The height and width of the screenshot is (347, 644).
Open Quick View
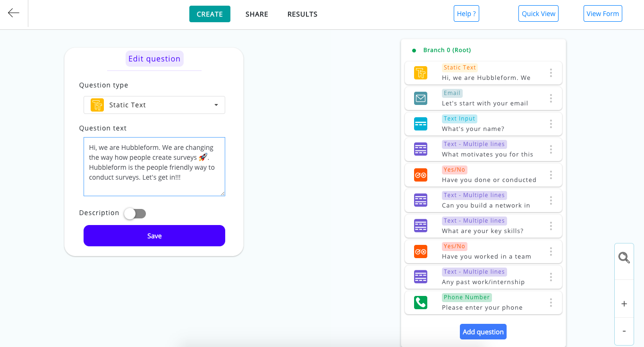pos(538,14)
